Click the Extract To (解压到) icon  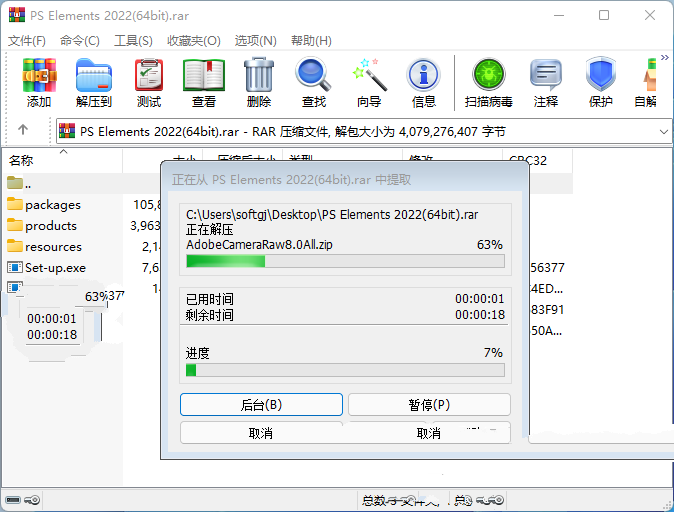coord(94,83)
